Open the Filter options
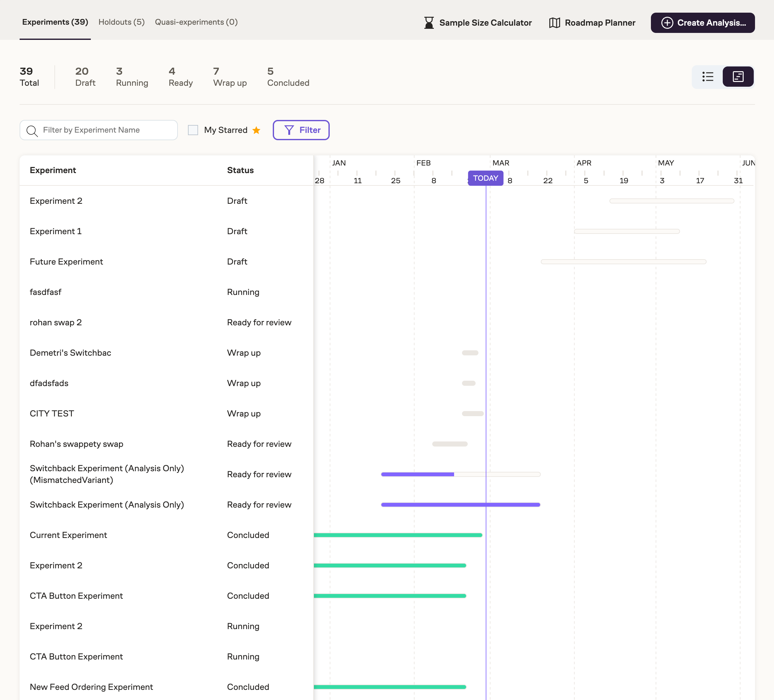Image resolution: width=774 pixels, height=700 pixels. (301, 130)
